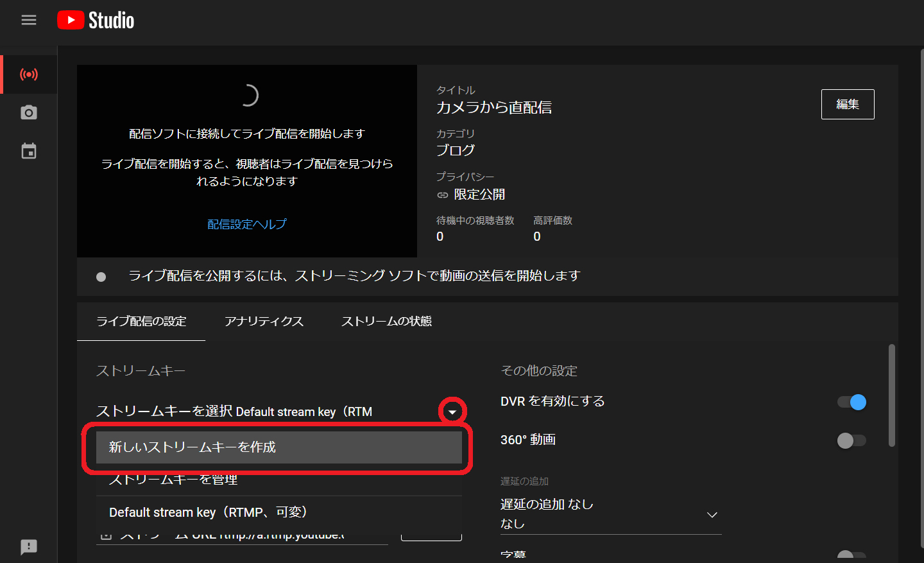The image size is (924, 563).
Task: Click the vertical scrollbar in settings panel
Action: pos(891,395)
